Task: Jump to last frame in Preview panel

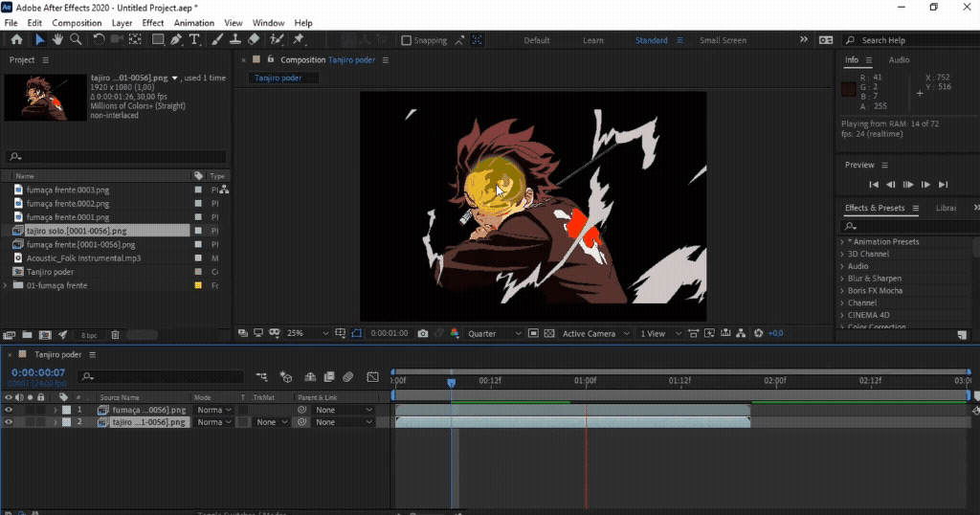Action: pos(944,185)
